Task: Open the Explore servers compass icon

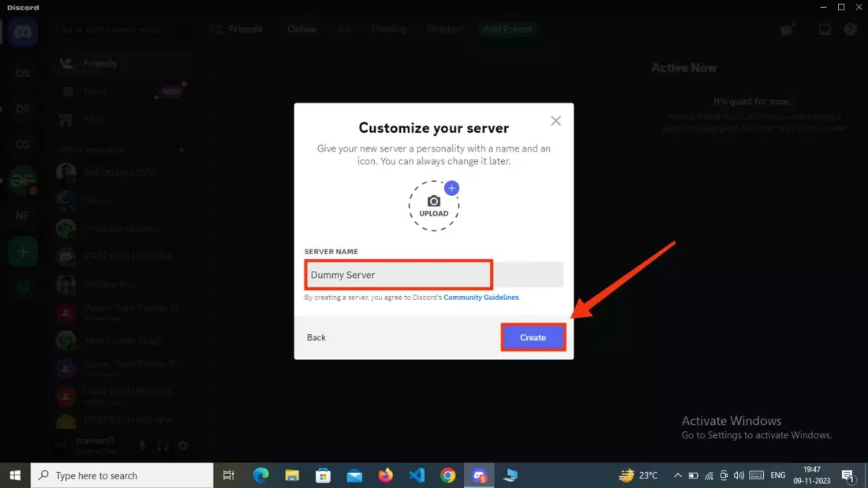Action: (x=23, y=287)
